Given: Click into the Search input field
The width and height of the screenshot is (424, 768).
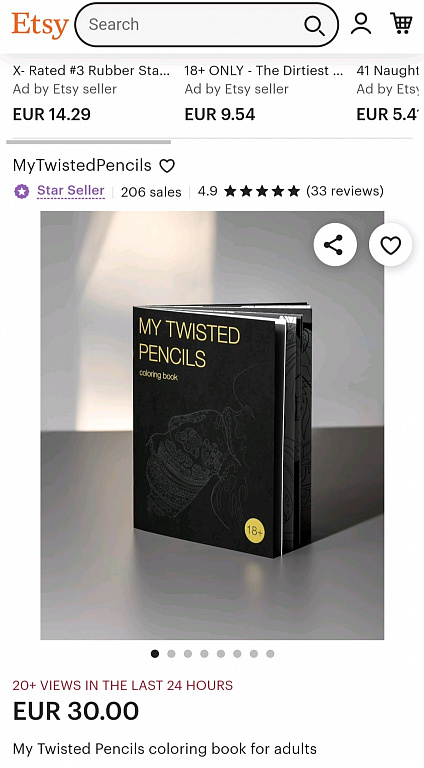Looking at the screenshot, I should click(191, 25).
